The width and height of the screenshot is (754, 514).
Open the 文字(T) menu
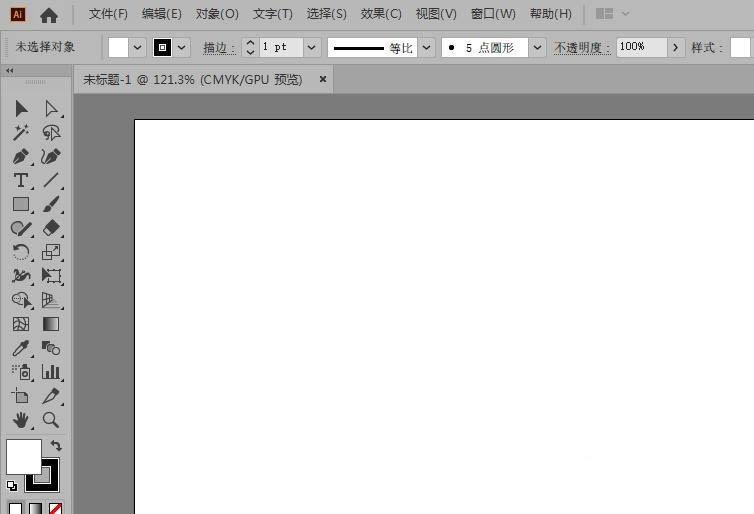click(x=273, y=14)
